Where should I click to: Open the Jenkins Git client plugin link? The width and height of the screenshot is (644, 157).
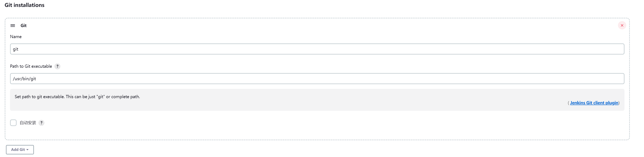pyautogui.click(x=594, y=103)
